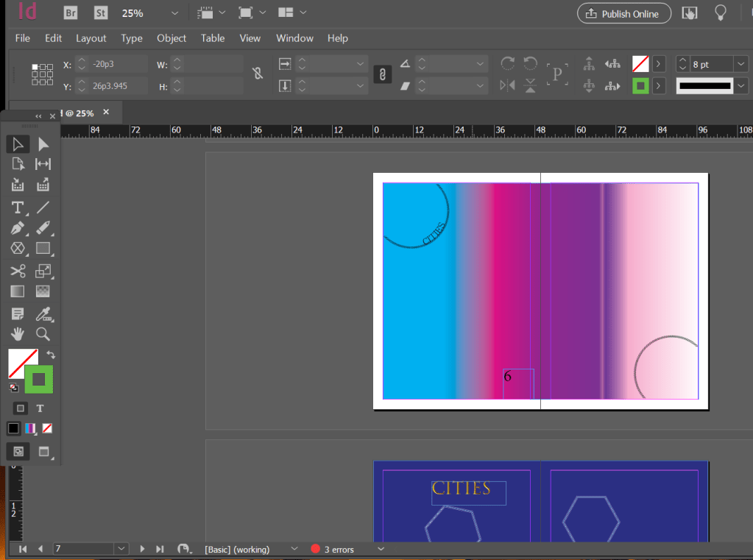Open Adobe Bridge via Br icon
This screenshot has width=753, height=560.
pyautogui.click(x=71, y=13)
